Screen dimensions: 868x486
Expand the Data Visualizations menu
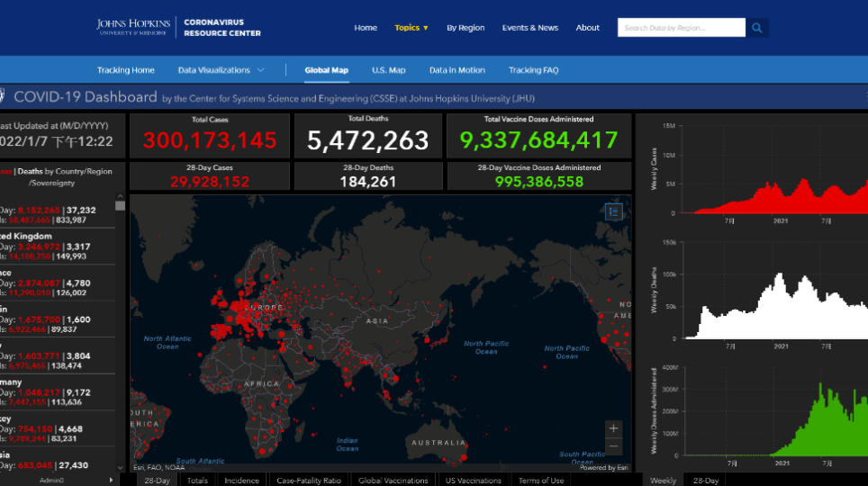coord(221,70)
